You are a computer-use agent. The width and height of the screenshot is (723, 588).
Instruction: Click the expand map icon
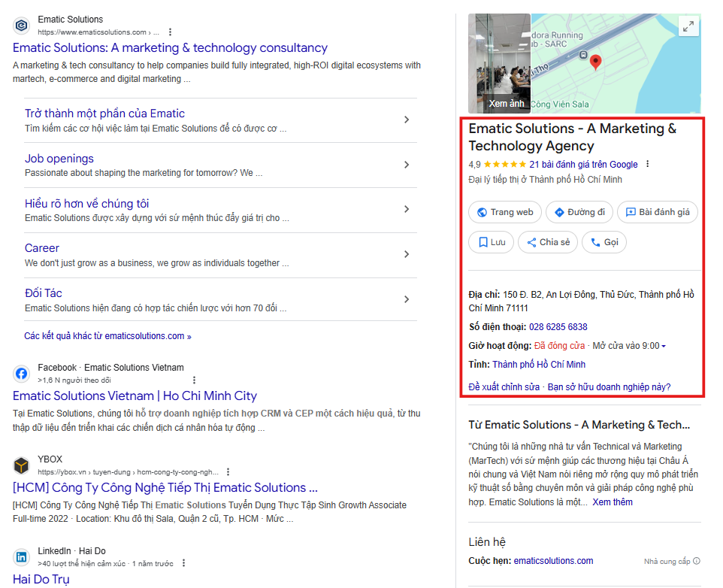coord(688,27)
